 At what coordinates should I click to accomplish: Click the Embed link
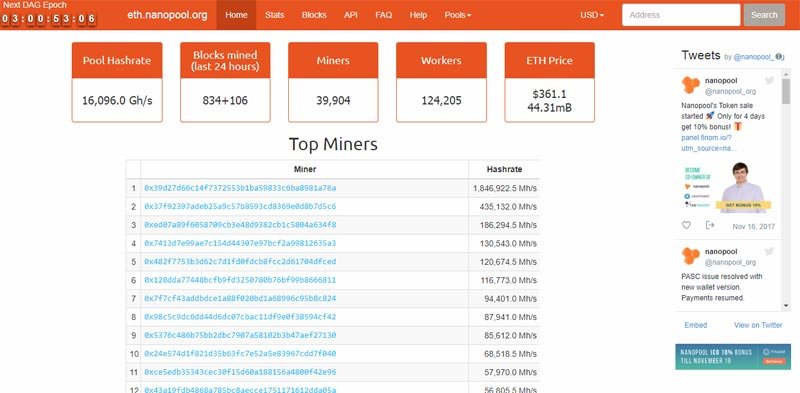point(695,325)
